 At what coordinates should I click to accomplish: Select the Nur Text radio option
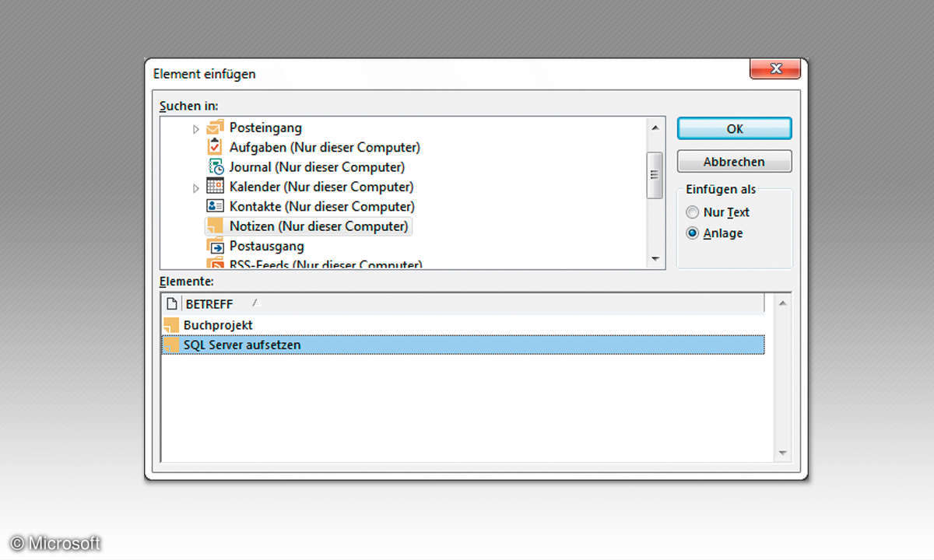(692, 212)
